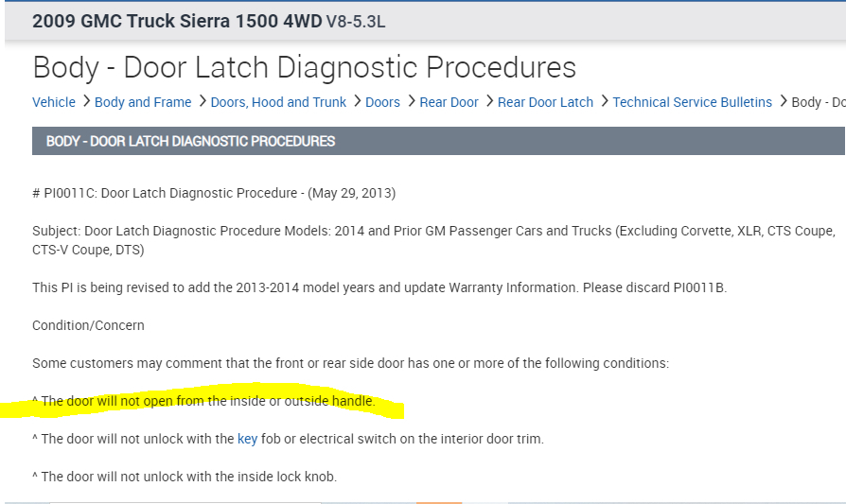Navigate to Doors, Hood and Trunk
The width and height of the screenshot is (846, 504).
click(x=278, y=102)
